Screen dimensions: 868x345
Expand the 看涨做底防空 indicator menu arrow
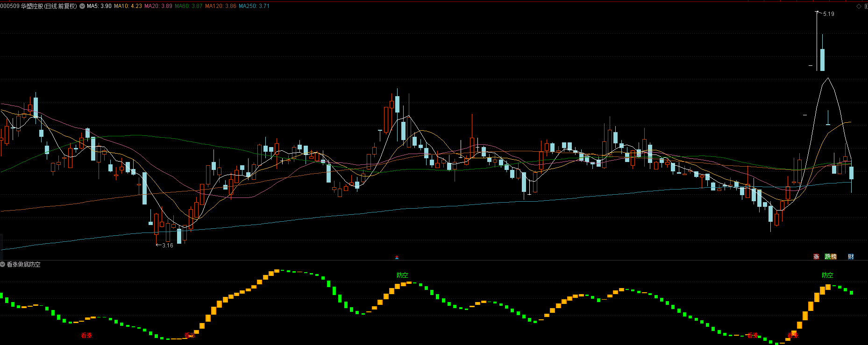3,264
